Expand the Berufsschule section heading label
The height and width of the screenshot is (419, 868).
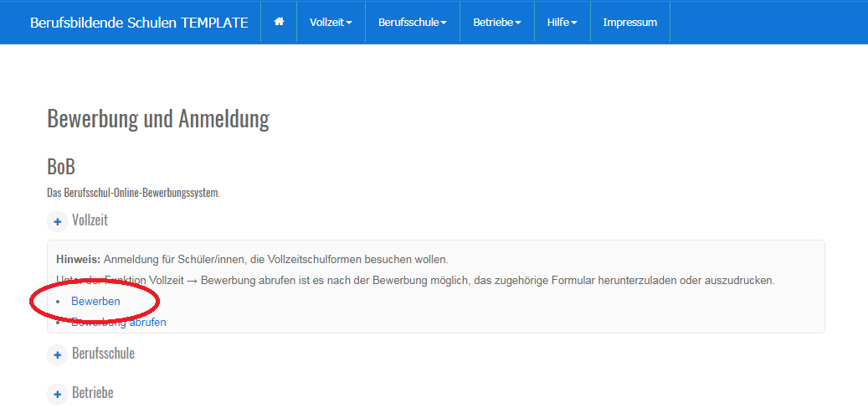tap(103, 354)
